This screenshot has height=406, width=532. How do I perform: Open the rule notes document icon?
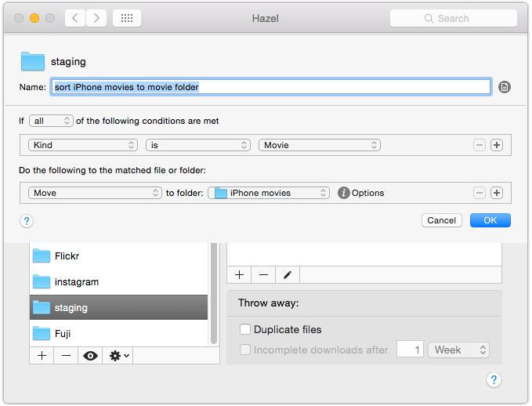point(504,87)
